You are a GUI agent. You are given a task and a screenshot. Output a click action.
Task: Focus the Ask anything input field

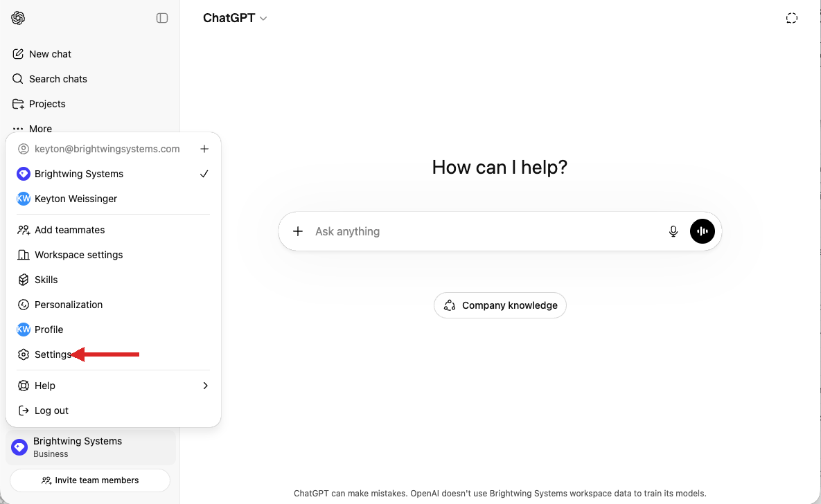(x=487, y=231)
